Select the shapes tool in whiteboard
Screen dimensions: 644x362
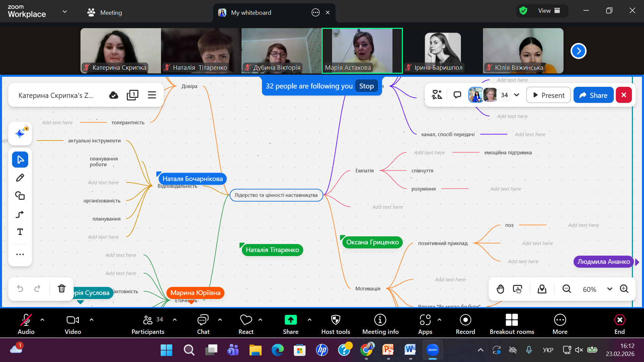click(20, 196)
